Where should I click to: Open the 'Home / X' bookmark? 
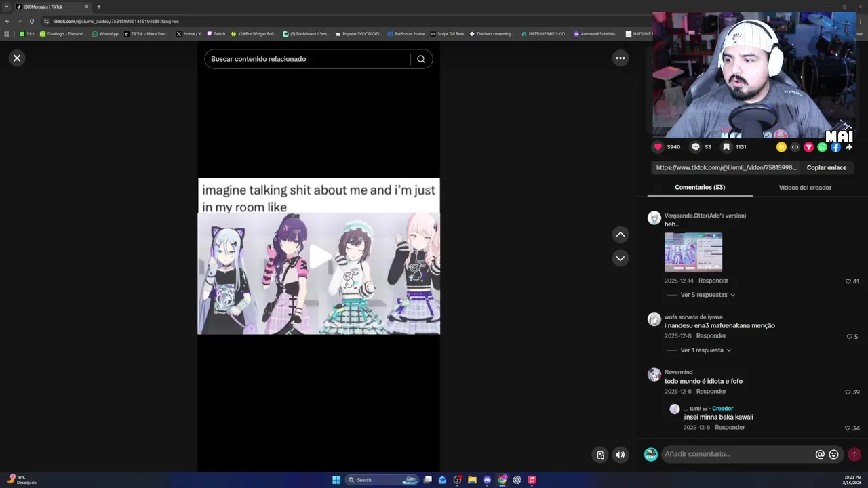(x=189, y=33)
